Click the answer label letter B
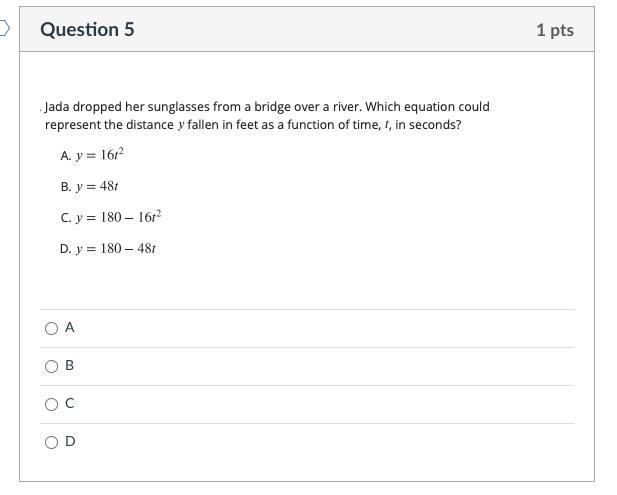This screenshot has height=495, width=617. [x=70, y=365]
